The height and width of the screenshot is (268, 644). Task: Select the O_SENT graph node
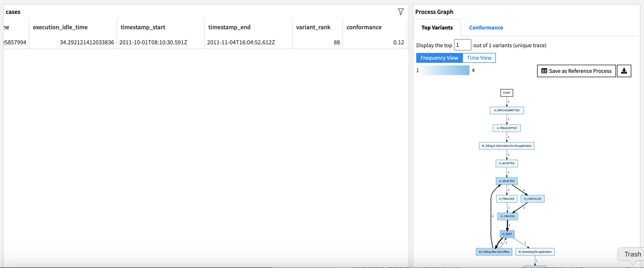point(507,234)
